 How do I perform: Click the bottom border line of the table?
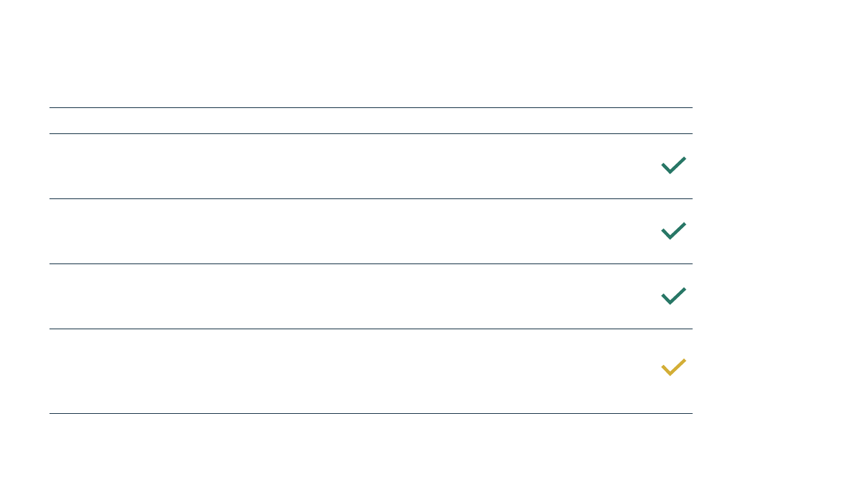pos(371,413)
